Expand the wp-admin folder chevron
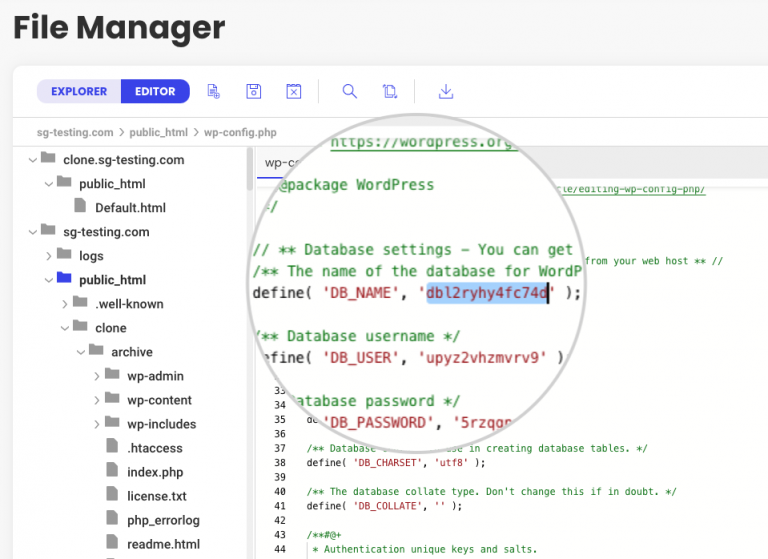This screenshot has width=768, height=559. tap(96, 376)
